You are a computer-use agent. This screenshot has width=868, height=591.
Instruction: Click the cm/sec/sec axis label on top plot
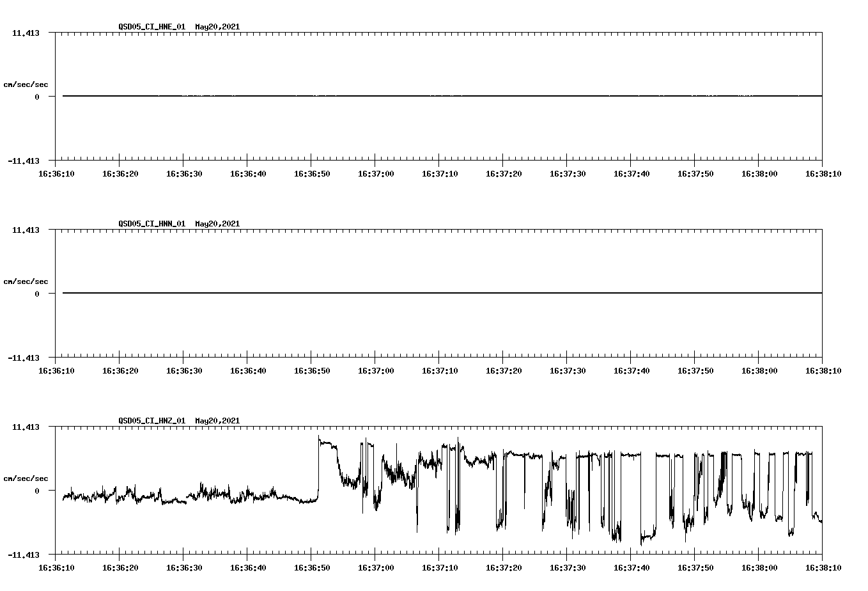coord(26,83)
